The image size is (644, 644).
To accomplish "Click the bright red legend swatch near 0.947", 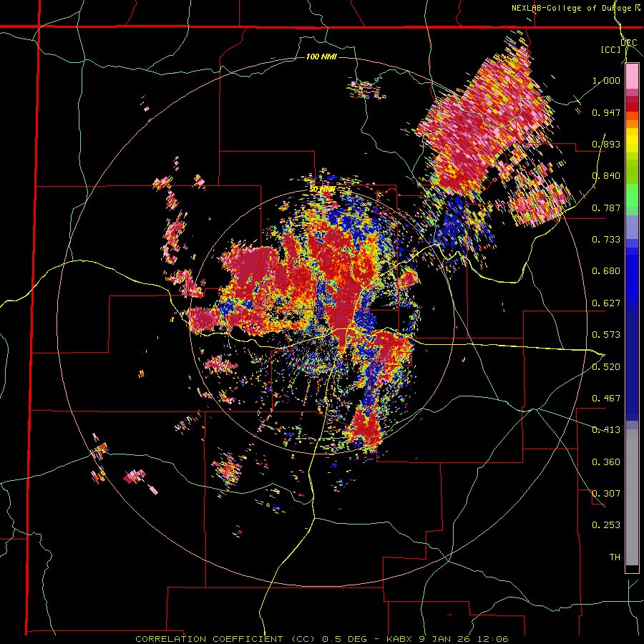I will [632, 107].
